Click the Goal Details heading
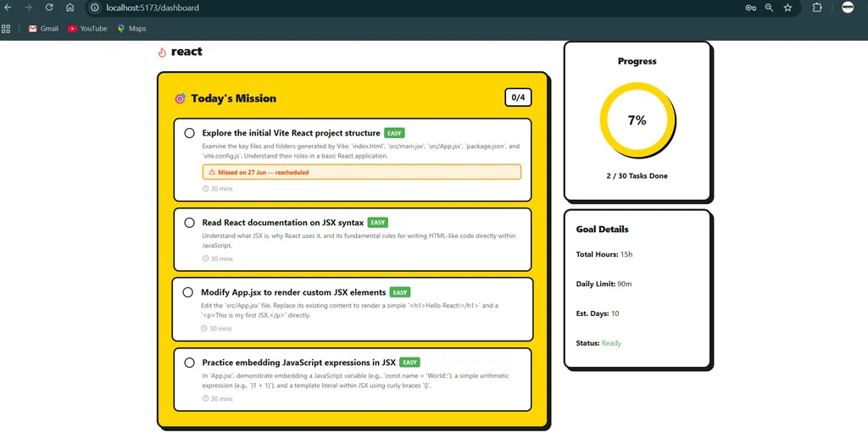 click(603, 229)
